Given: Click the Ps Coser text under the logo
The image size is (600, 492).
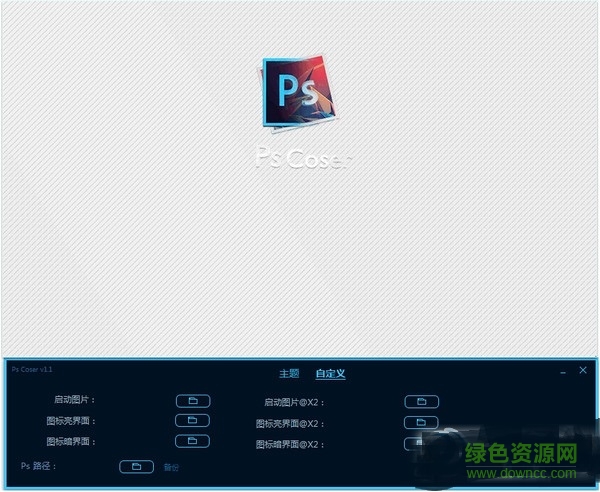Looking at the screenshot, I should [x=300, y=160].
